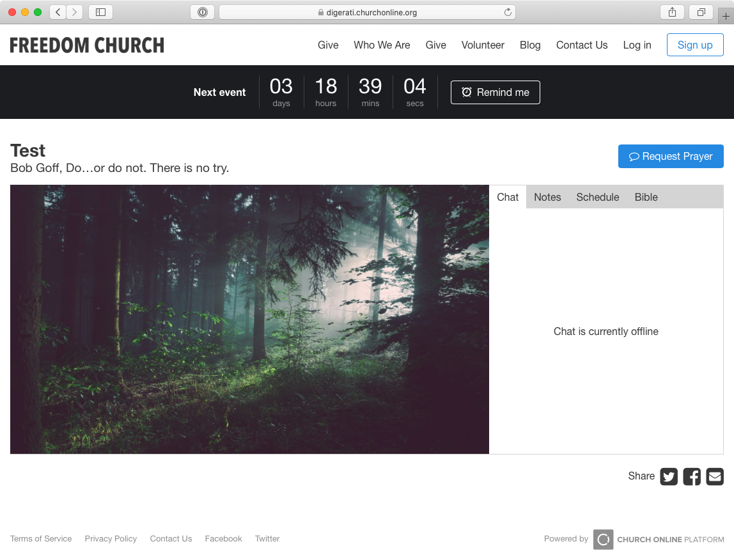This screenshot has width=734, height=560.
Task: Click Log in link
Action: 637,45
